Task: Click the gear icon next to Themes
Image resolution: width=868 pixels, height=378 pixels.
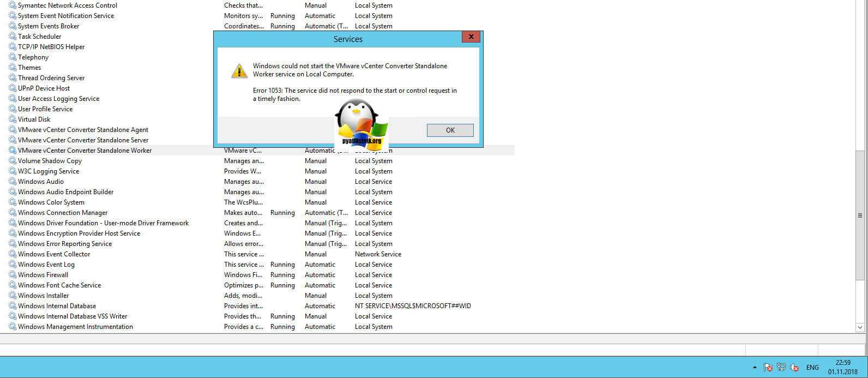Action: click(x=12, y=68)
